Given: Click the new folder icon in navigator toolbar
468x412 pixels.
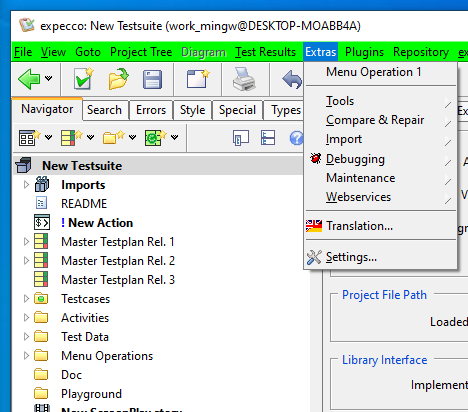Looking at the screenshot, I should (x=114, y=138).
